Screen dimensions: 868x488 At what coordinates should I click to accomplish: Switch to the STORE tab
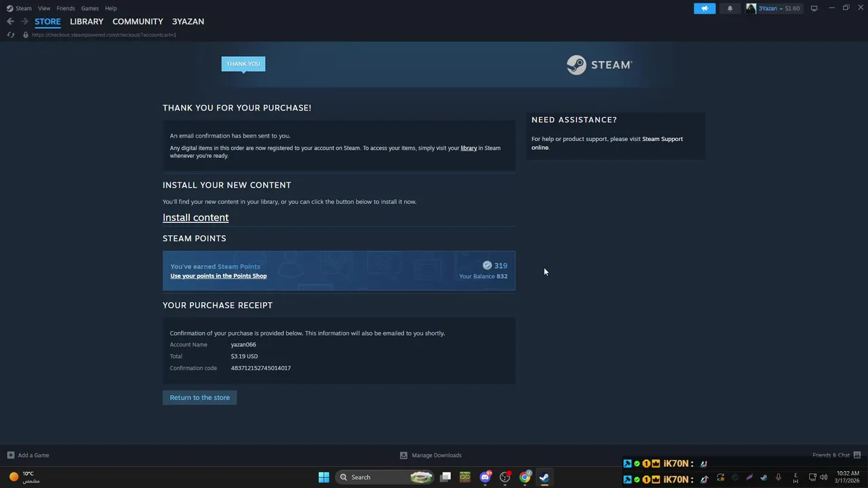[47, 22]
